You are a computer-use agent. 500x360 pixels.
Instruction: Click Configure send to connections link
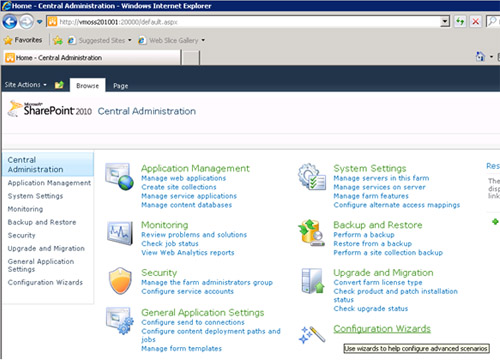(x=193, y=322)
